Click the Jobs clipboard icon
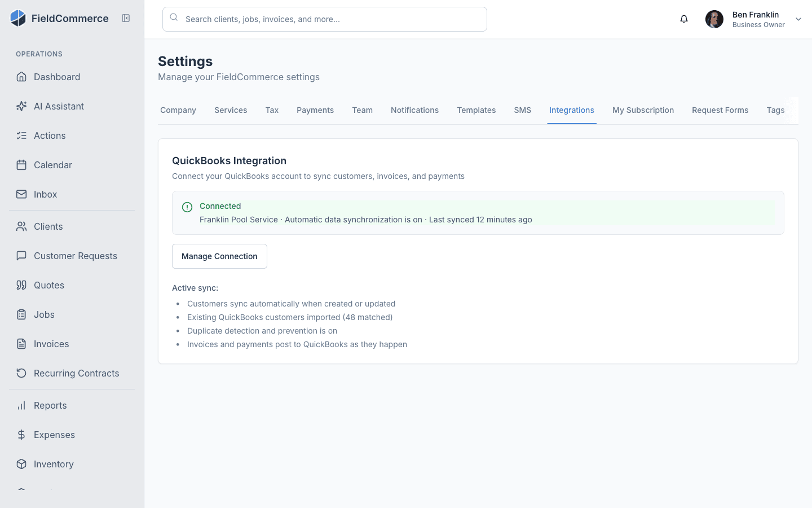Image resolution: width=812 pixels, height=508 pixels. click(x=21, y=314)
